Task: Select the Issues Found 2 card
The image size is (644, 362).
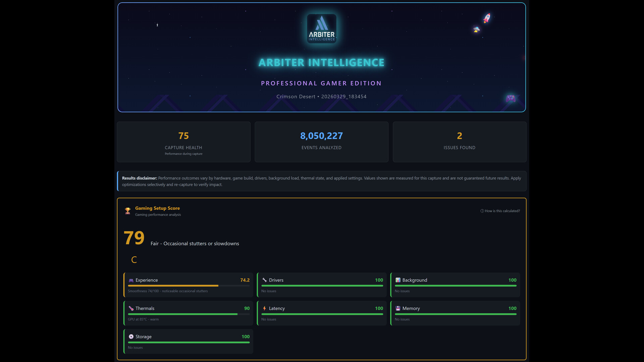Action: pyautogui.click(x=460, y=142)
